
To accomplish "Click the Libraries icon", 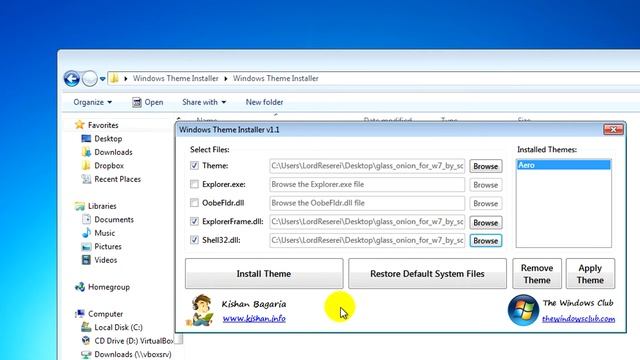I will pos(80,206).
